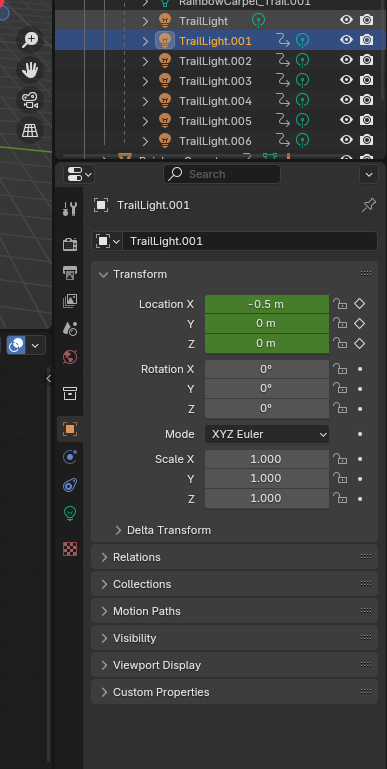Image resolution: width=387 pixels, height=769 pixels.
Task: Click the Location Z keyframe diamond
Action: click(x=360, y=343)
